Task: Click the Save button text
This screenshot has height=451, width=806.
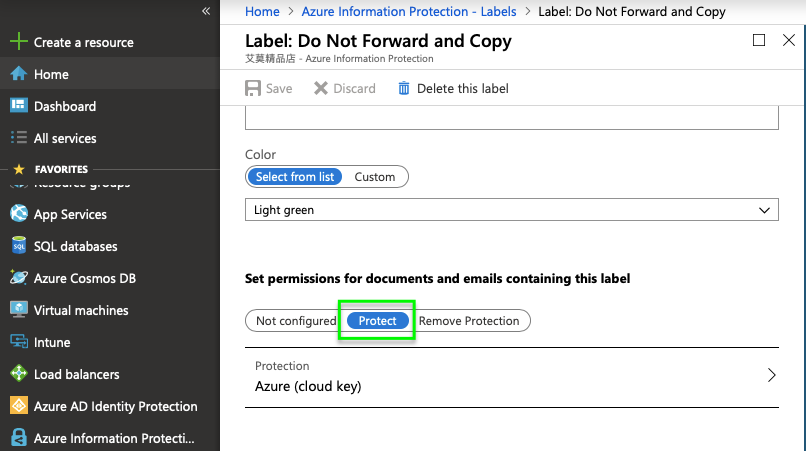Action: [x=279, y=88]
